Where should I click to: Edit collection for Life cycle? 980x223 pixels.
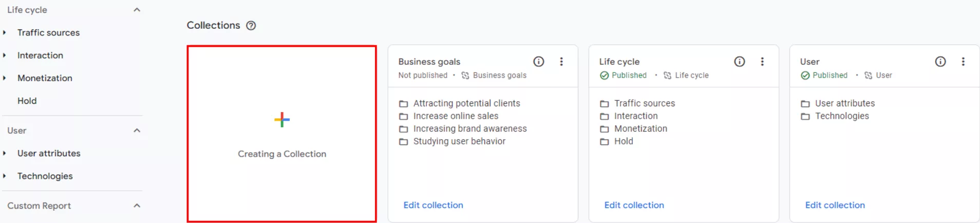coord(634,205)
